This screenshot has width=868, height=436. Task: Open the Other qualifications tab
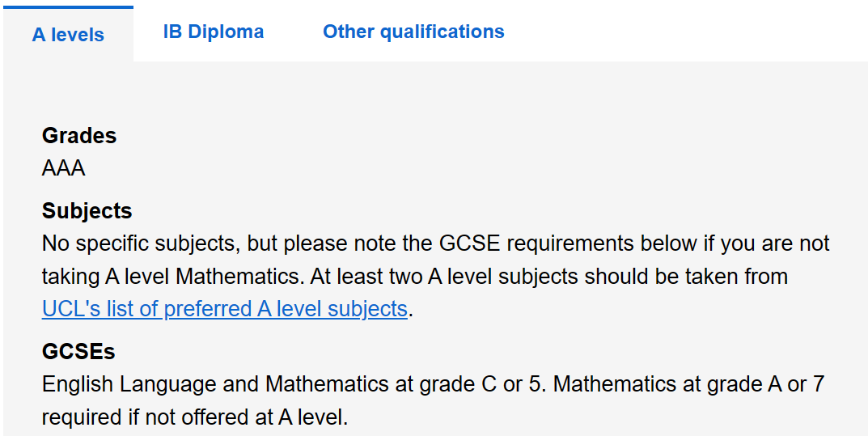coord(413,32)
